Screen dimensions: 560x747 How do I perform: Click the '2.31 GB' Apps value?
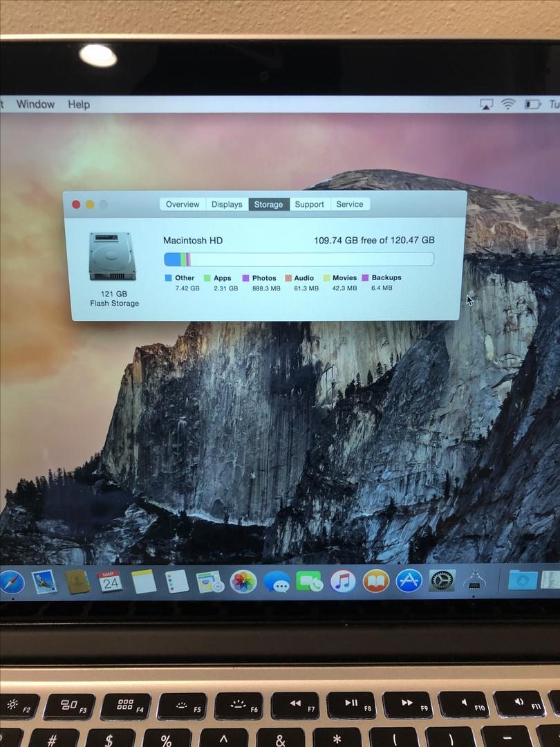[225, 288]
